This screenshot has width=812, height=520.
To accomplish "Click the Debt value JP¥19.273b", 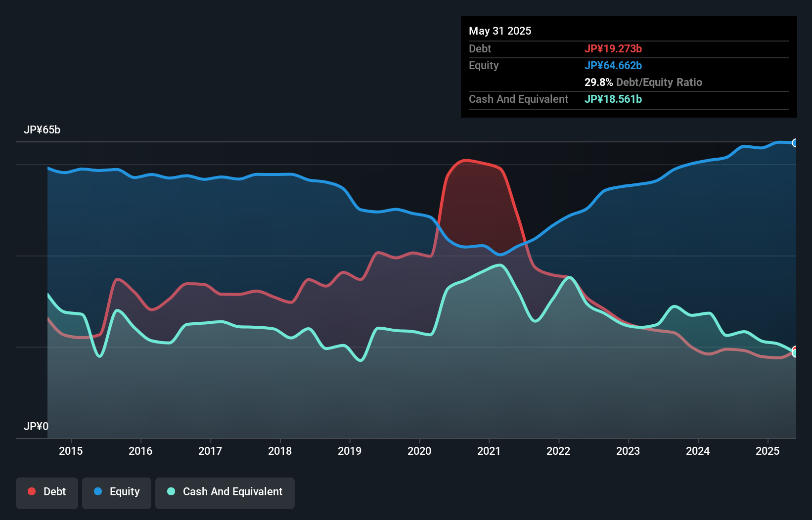I will pyautogui.click(x=613, y=48).
